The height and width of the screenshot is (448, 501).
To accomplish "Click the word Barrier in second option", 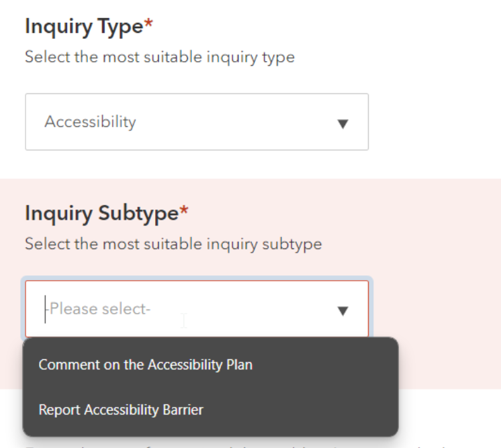I will click(x=183, y=410).
